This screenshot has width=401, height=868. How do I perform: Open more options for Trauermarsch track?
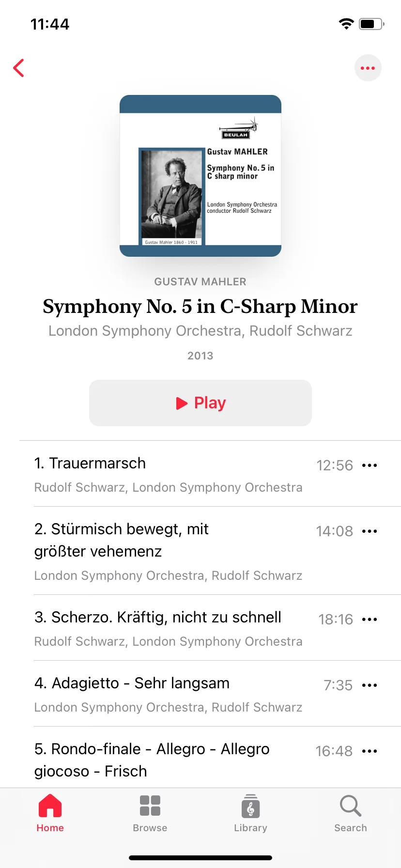(x=370, y=465)
